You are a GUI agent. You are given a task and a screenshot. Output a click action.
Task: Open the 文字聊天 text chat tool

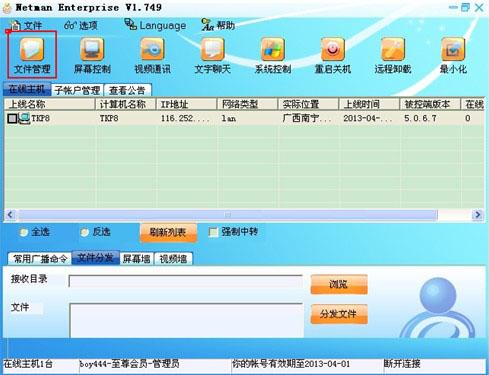click(x=213, y=55)
